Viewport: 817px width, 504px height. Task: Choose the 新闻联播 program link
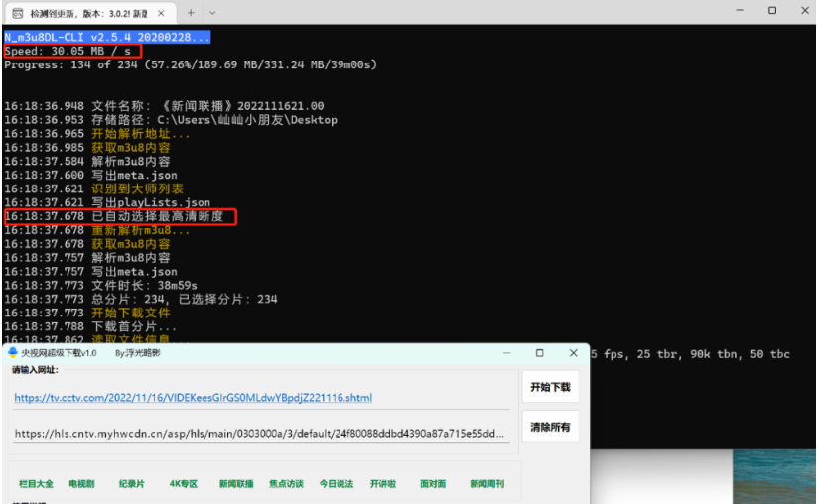[x=236, y=484]
